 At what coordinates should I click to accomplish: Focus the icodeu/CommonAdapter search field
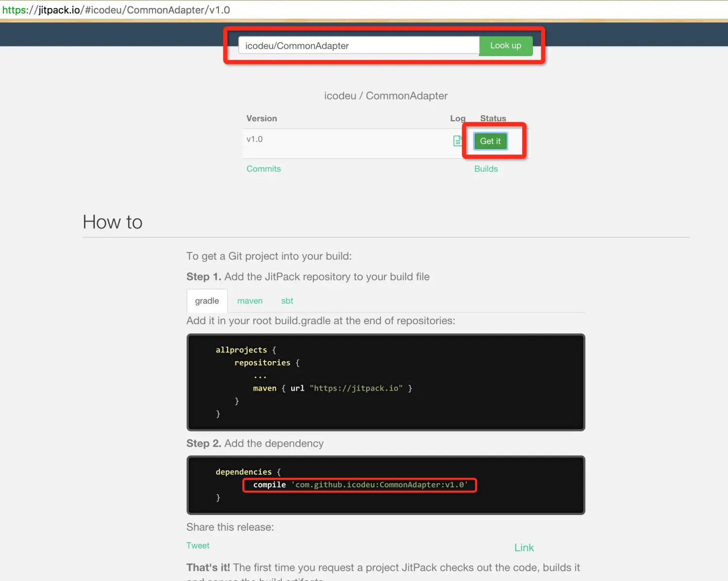(x=359, y=46)
